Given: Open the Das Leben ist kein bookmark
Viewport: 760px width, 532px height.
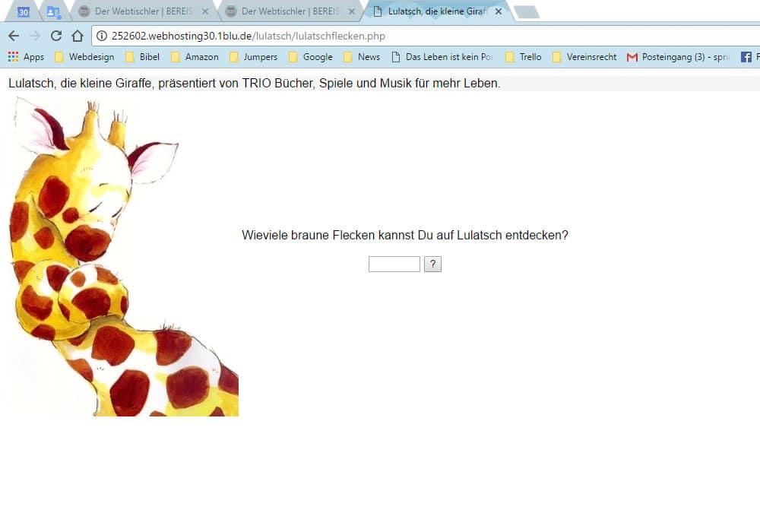Looking at the screenshot, I should [x=442, y=57].
